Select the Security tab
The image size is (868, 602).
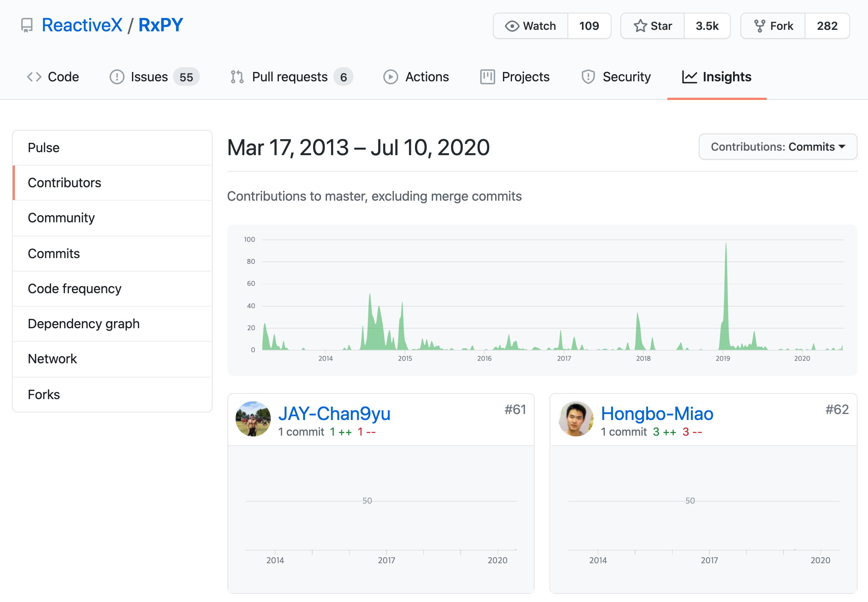pyautogui.click(x=616, y=77)
